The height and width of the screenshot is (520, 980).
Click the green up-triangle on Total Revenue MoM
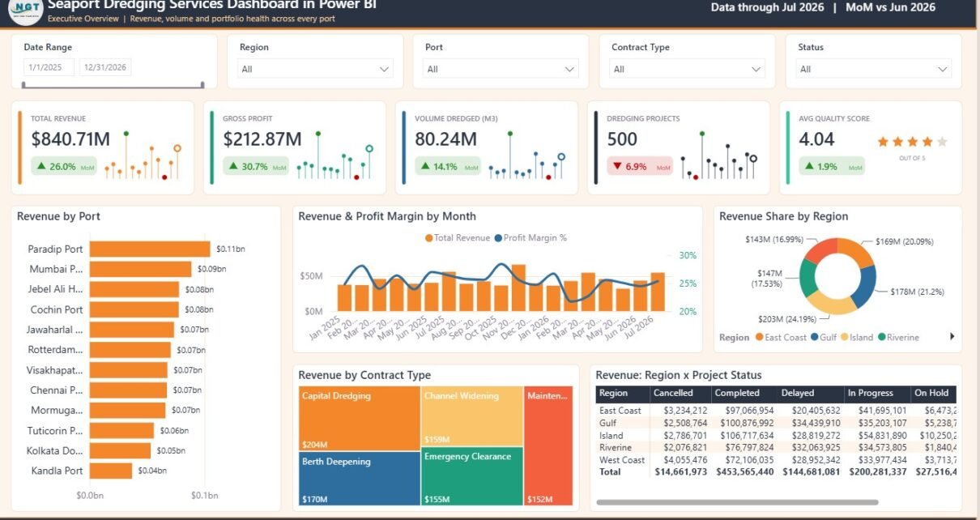click(x=41, y=166)
